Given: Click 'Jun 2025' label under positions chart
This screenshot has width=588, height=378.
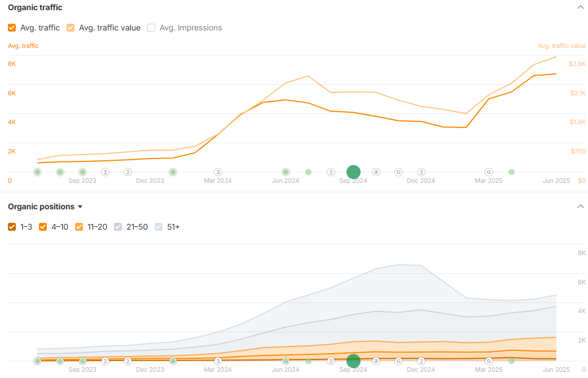Looking at the screenshot, I should click(x=556, y=370).
